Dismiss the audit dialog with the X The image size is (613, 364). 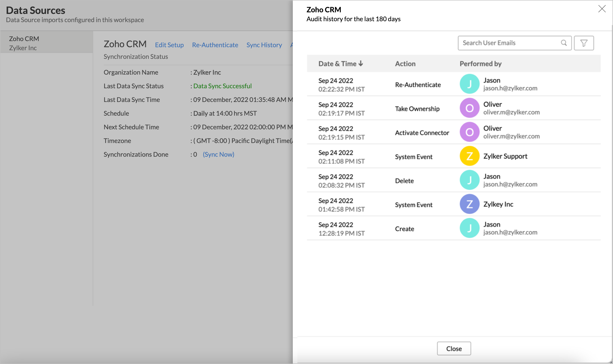[602, 9]
